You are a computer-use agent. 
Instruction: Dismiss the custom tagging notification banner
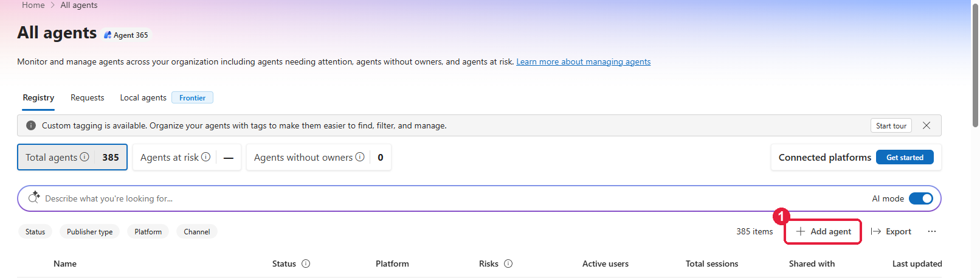[x=927, y=125]
